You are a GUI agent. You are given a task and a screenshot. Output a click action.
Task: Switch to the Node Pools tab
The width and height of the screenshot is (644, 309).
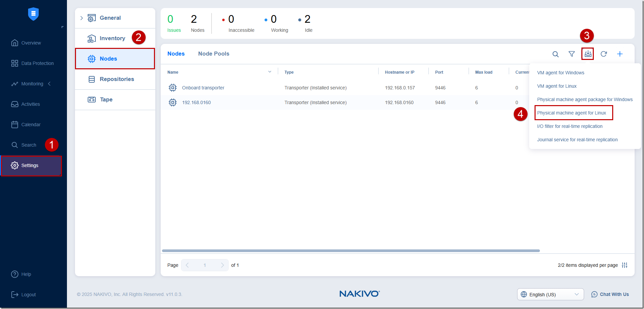[214, 54]
